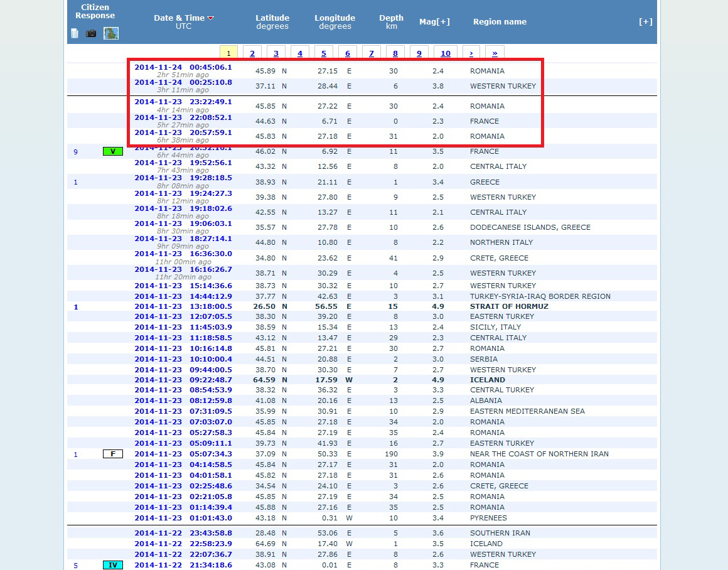Expand columns with the far-right [+] header

[x=645, y=22]
